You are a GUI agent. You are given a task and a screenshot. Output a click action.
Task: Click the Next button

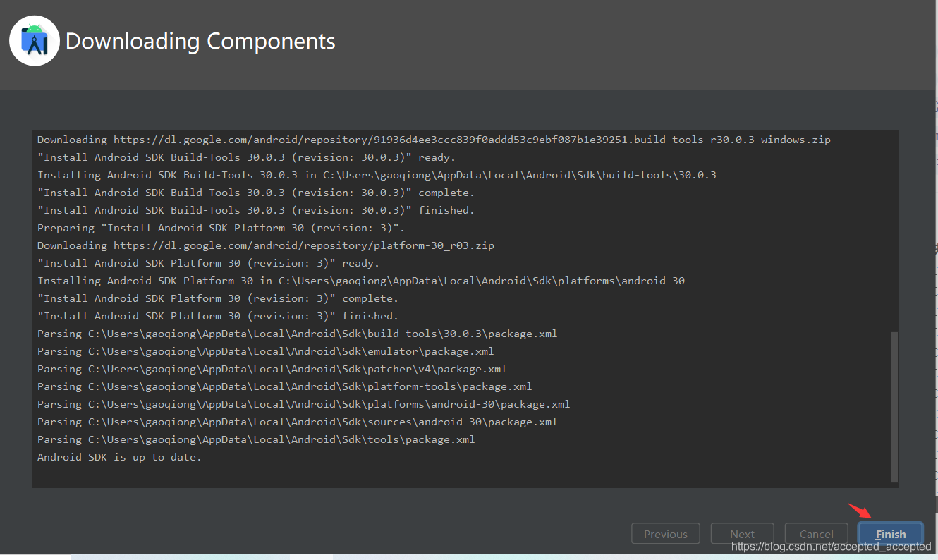[742, 534]
